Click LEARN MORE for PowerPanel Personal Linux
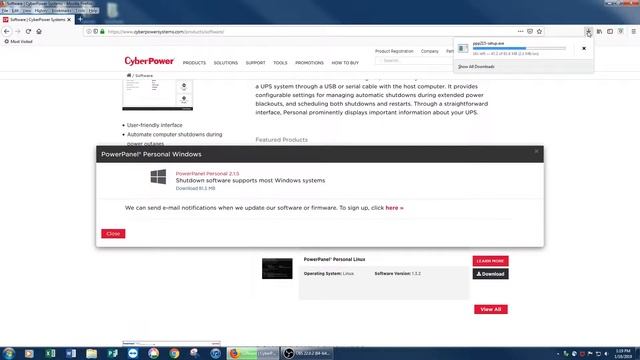Image resolution: width=640 pixels, height=360 pixels. tap(490, 261)
